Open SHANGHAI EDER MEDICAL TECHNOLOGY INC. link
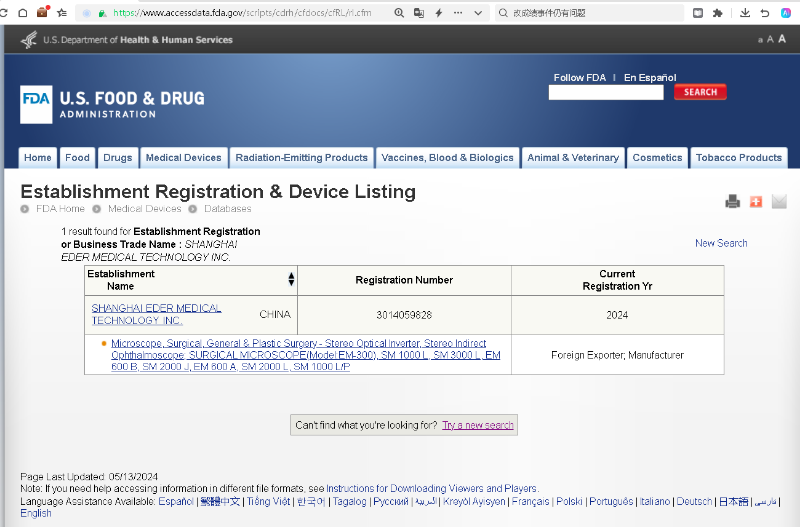Screen dimensions: 800x527 tap(156, 314)
